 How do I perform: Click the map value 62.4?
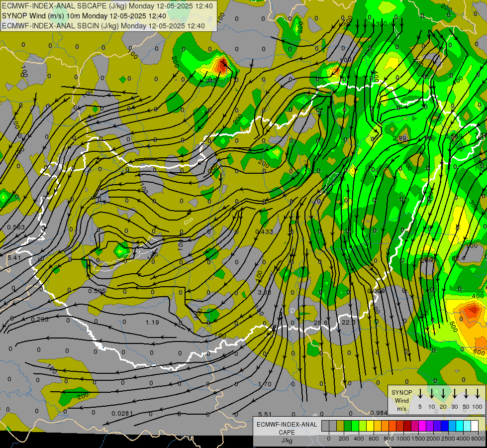coord(459,258)
